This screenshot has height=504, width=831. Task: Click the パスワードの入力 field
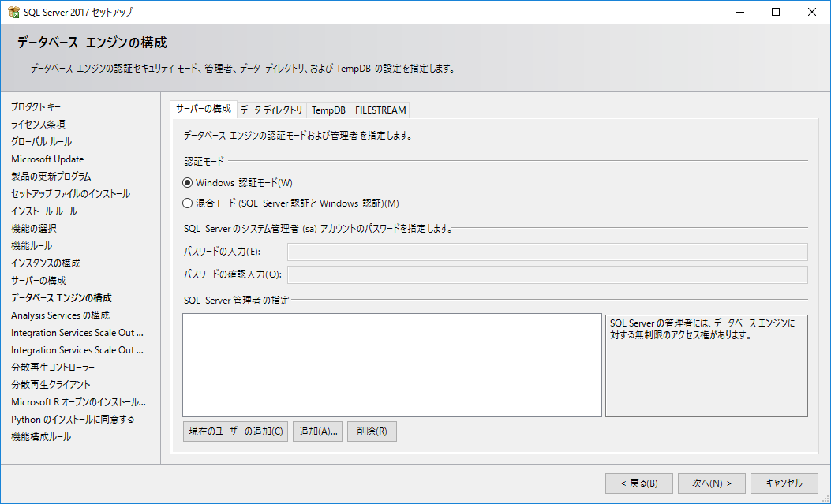[x=546, y=252]
